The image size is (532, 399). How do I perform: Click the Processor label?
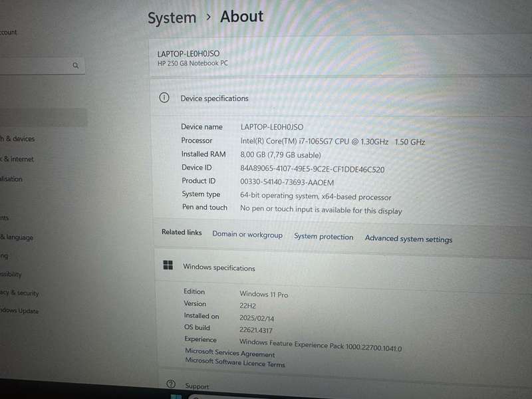pyautogui.click(x=196, y=140)
